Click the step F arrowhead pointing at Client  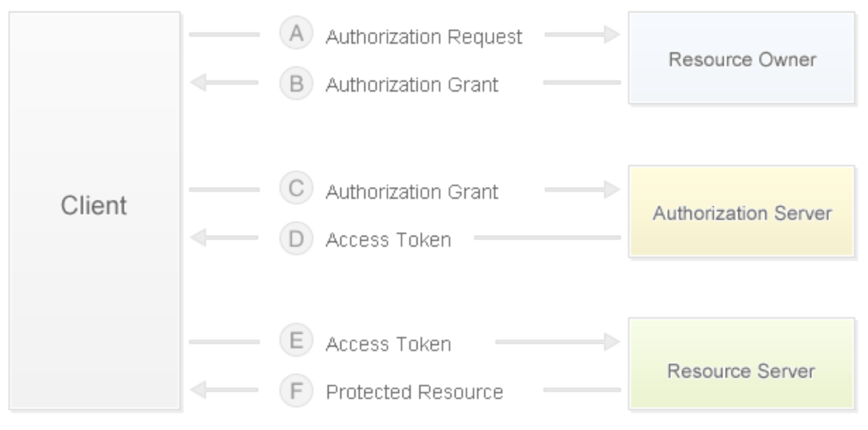(200, 390)
